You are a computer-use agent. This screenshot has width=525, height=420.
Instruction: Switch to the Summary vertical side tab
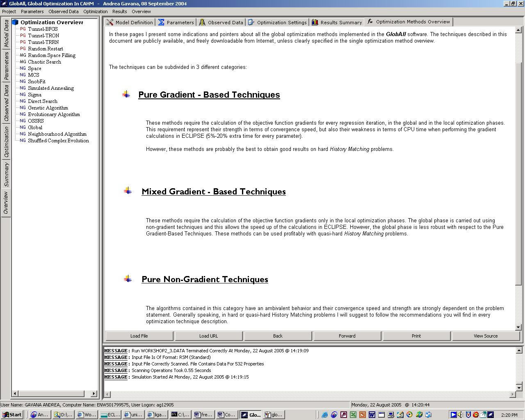[6, 174]
